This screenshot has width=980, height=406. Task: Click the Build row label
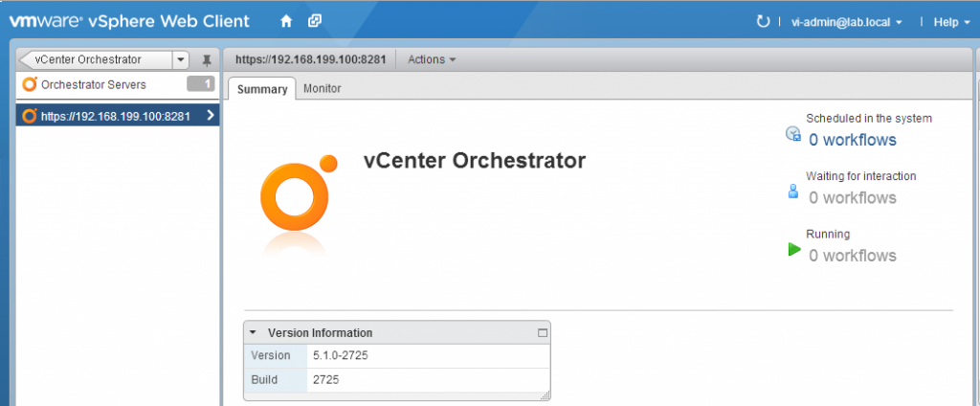[264, 380]
